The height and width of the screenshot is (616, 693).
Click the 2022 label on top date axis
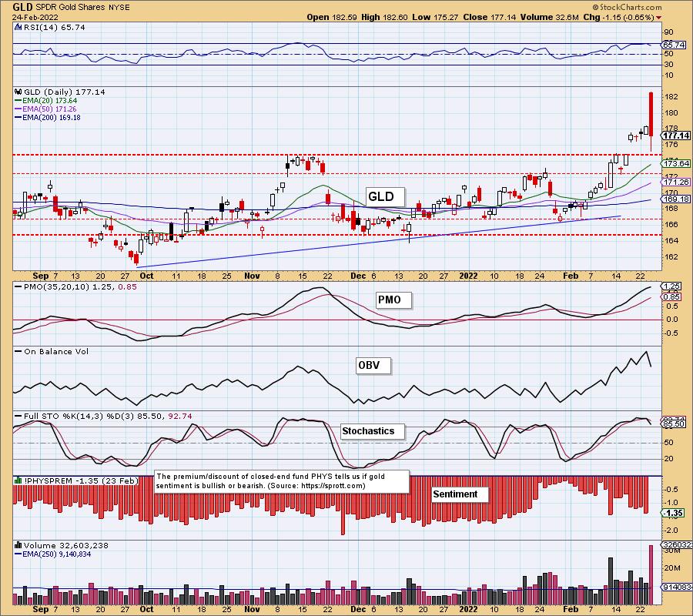468,276
